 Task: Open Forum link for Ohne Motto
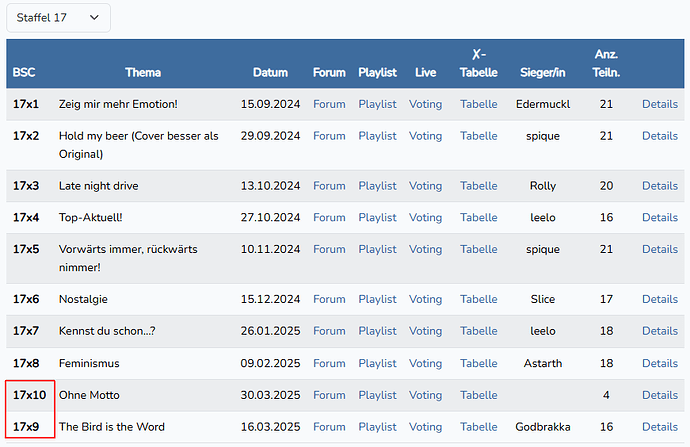(329, 396)
